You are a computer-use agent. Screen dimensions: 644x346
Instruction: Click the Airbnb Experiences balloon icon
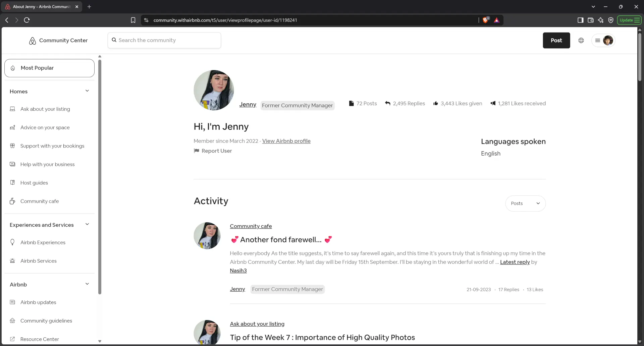click(x=12, y=242)
